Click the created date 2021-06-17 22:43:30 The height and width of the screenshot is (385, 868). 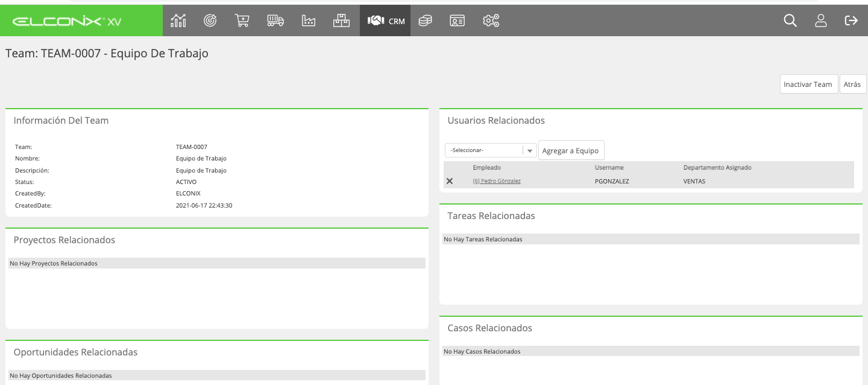click(x=204, y=205)
